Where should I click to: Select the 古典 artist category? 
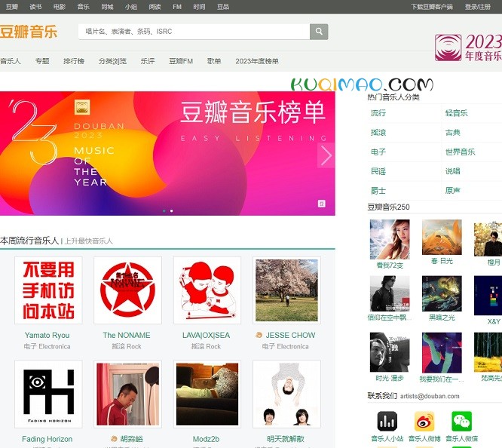452,133
